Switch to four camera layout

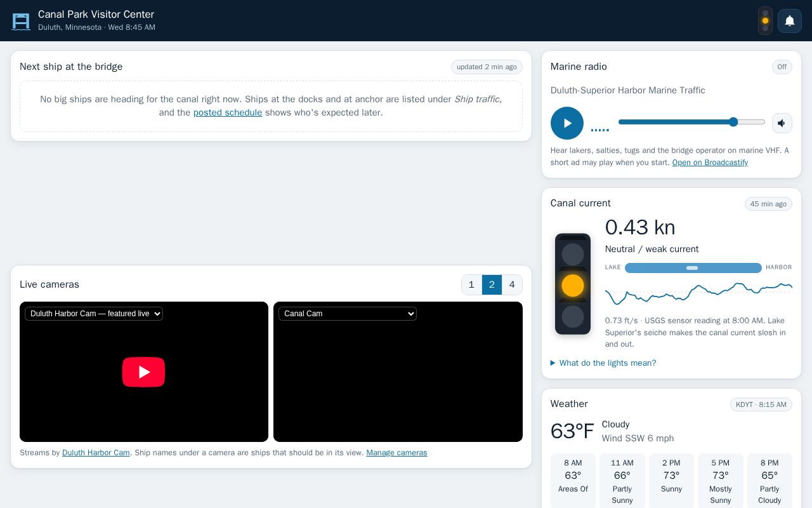point(512,284)
